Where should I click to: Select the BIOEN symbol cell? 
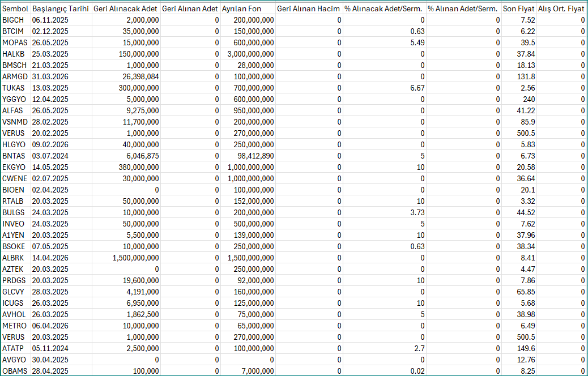[15, 190]
